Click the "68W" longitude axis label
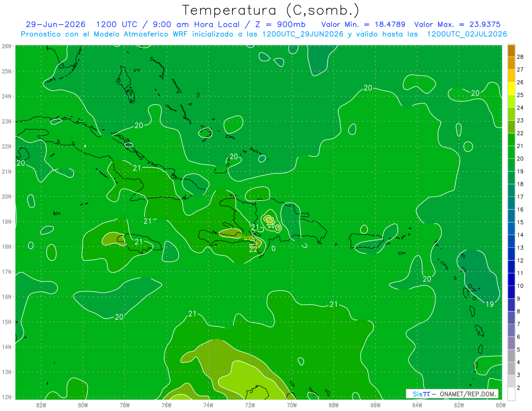 tap(334, 405)
